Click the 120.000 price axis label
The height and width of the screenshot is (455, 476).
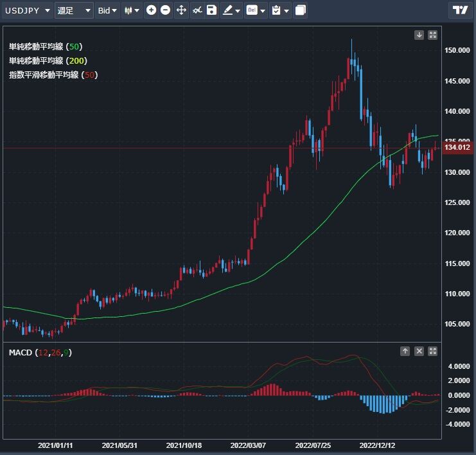click(457, 233)
